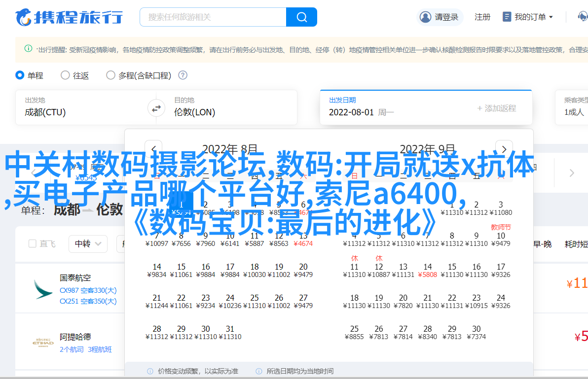Viewport: 588px width, 379px height.
Task: Pick August 14 priced ¥9834
Action: 157,271
